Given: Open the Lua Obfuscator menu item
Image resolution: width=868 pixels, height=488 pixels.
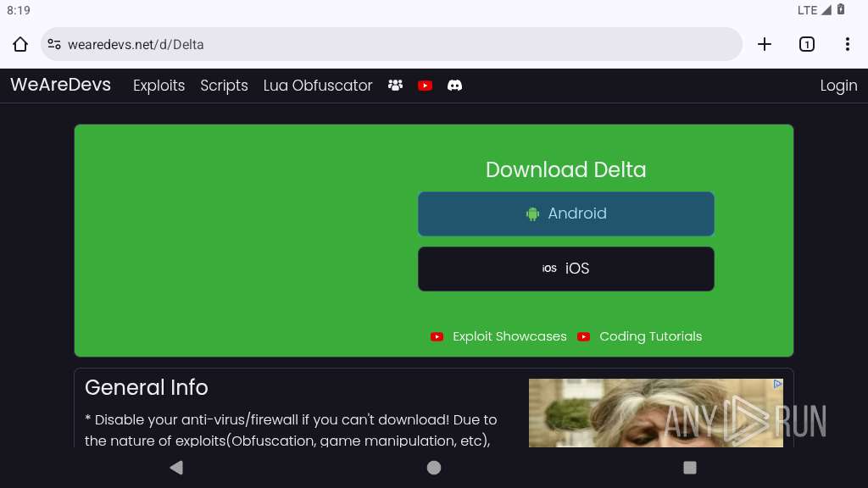Looking at the screenshot, I should [x=318, y=86].
